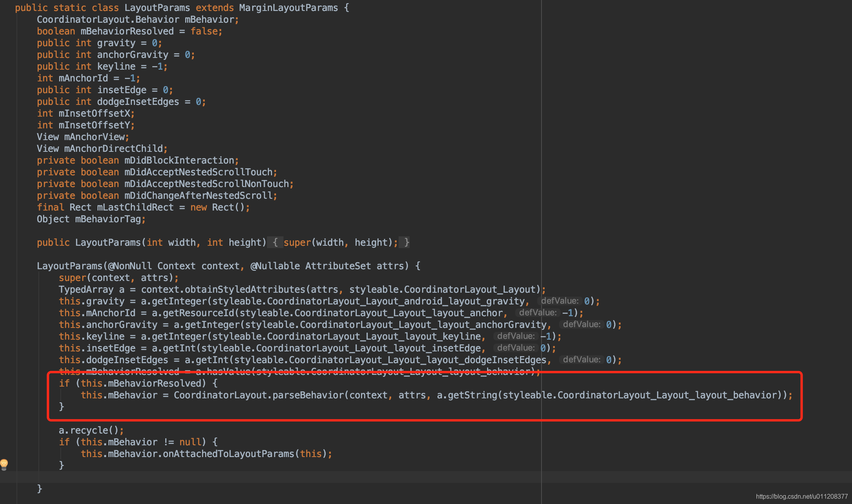
Task: Click the closing fold brace after super(width, height)
Action: pos(406,243)
